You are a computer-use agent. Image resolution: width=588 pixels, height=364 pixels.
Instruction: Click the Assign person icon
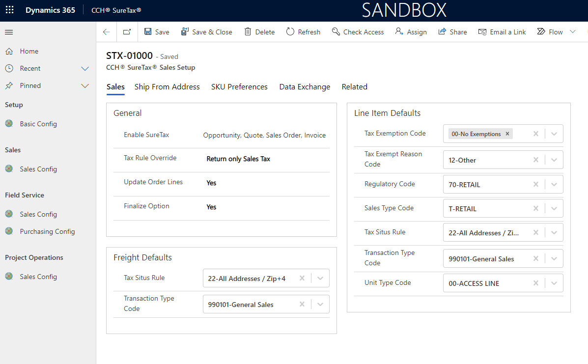[x=399, y=31]
